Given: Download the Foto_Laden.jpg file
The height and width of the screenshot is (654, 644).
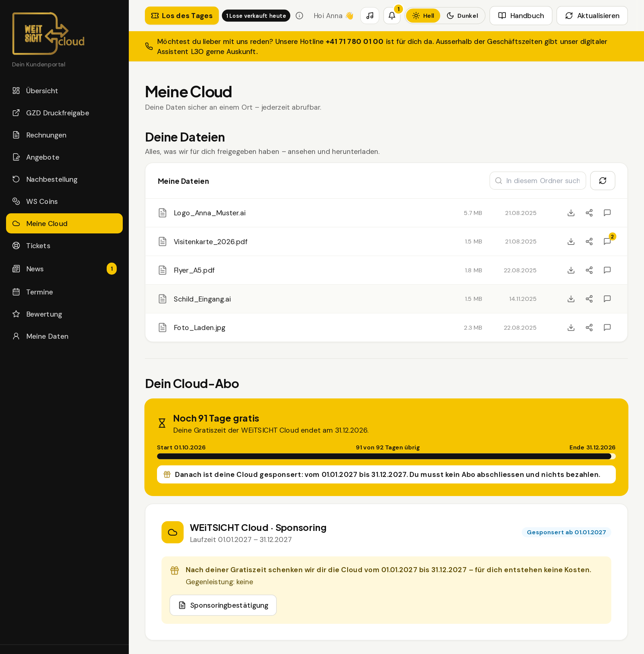Looking at the screenshot, I should (x=571, y=327).
